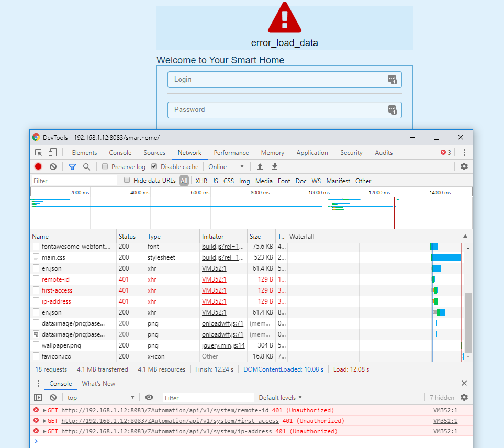Open the What's New drawer tab
504x448 pixels.
pyautogui.click(x=98, y=384)
